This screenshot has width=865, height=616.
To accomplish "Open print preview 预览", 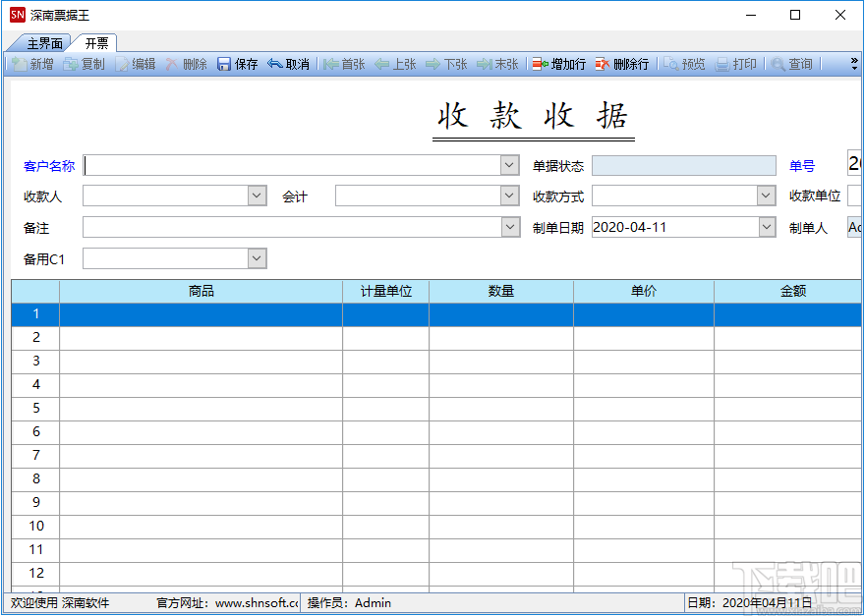I will point(684,64).
